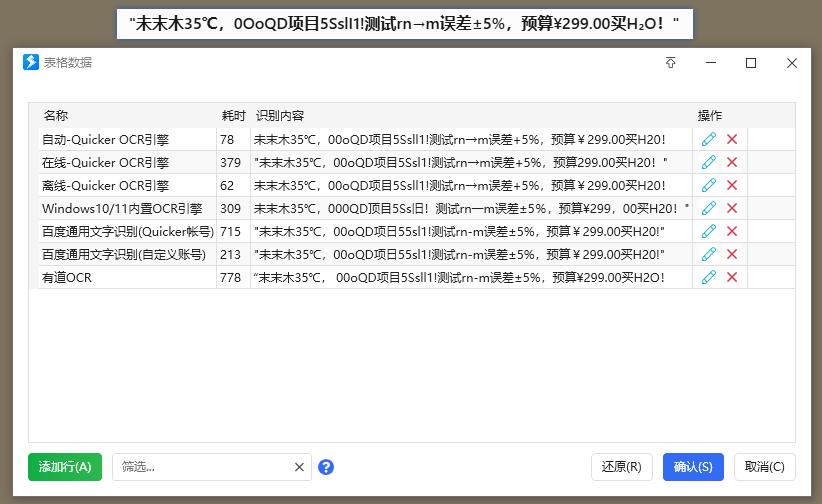
Task: Click the 耗时 value 778
Action: 230,277
